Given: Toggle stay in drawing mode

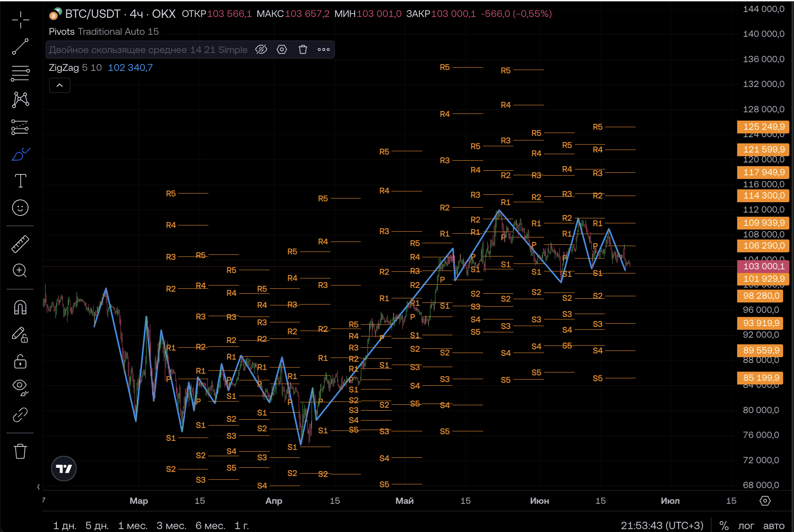Looking at the screenshot, I should pos(20,334).
